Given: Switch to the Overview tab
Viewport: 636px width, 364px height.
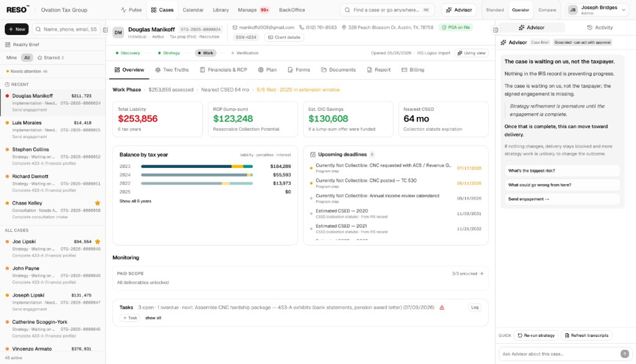Looking at the screenshot, I should [x=129, y=70].
